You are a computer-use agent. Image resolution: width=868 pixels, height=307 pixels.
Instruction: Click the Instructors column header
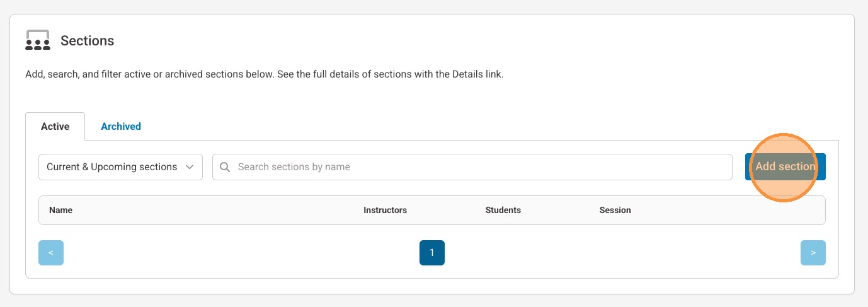385,210
